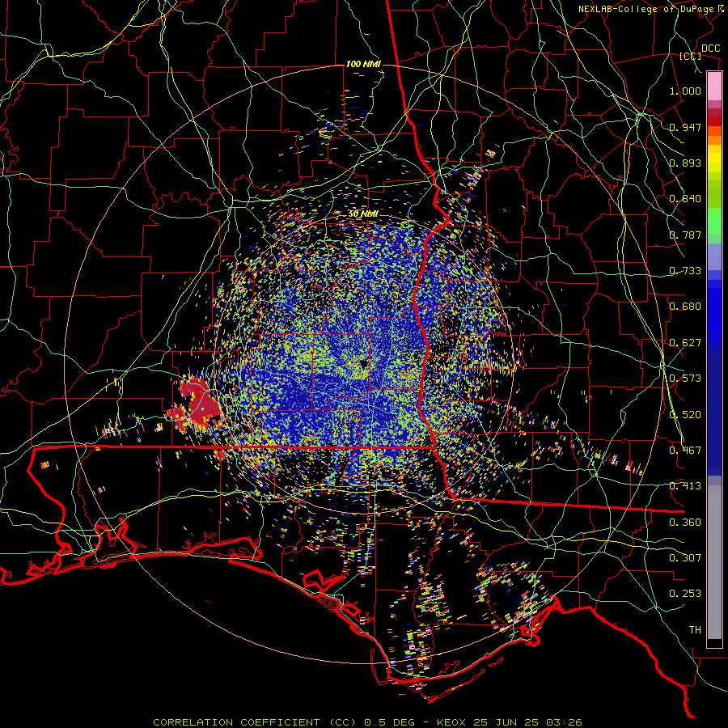
Task: Select the 0.413 legend value
Action: [685, 486]
